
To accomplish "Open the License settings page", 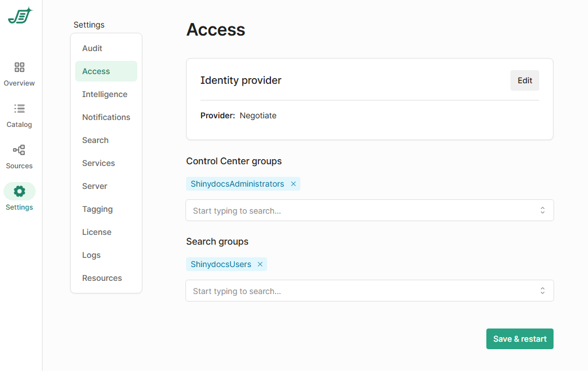I will [97, 232].
